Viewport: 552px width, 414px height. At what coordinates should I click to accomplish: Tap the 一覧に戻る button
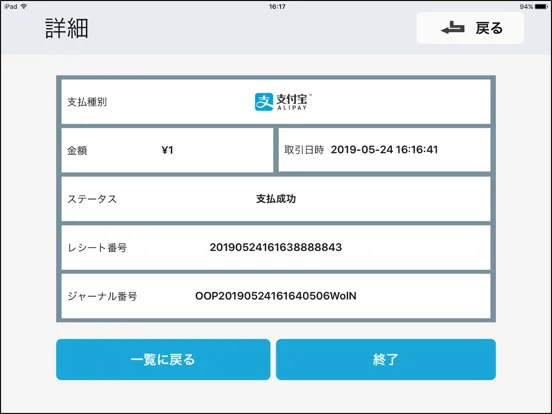click(x=163, y=359)
